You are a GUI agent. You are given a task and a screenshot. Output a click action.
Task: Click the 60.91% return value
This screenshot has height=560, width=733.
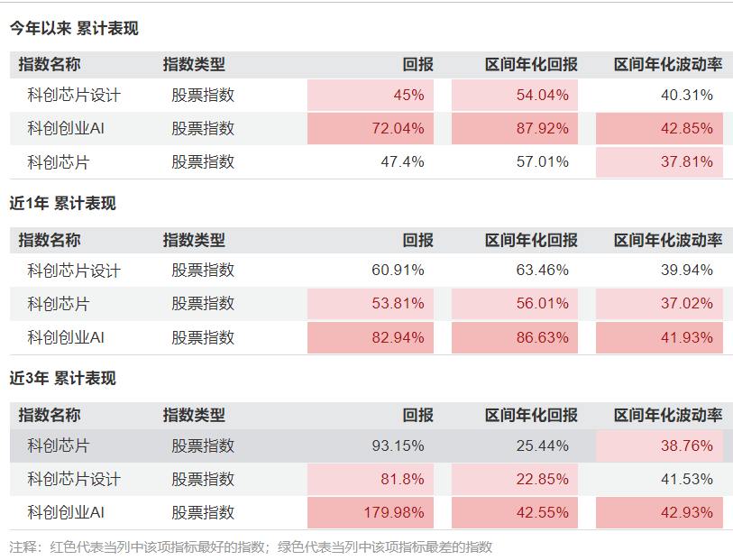[398, 270]
